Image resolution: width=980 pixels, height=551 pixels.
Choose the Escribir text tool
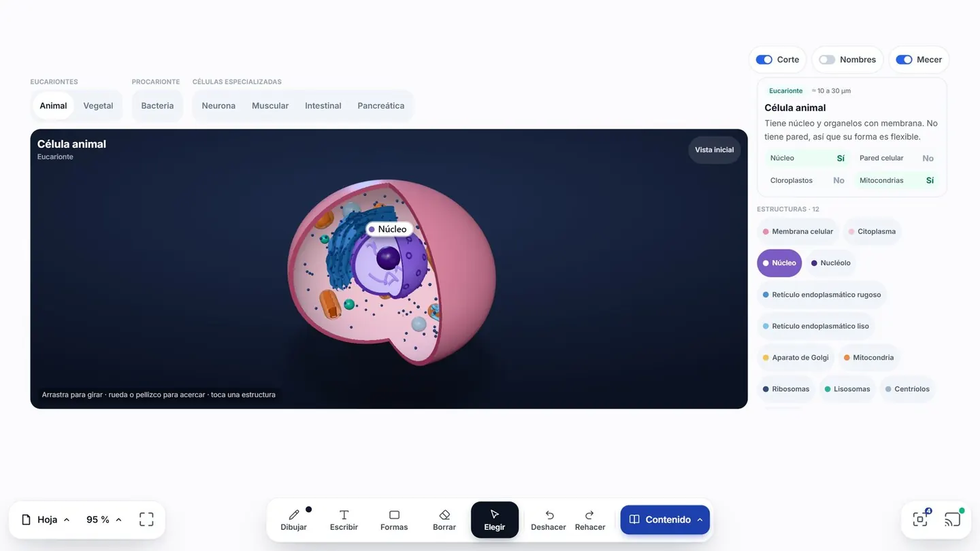(344, 520)
